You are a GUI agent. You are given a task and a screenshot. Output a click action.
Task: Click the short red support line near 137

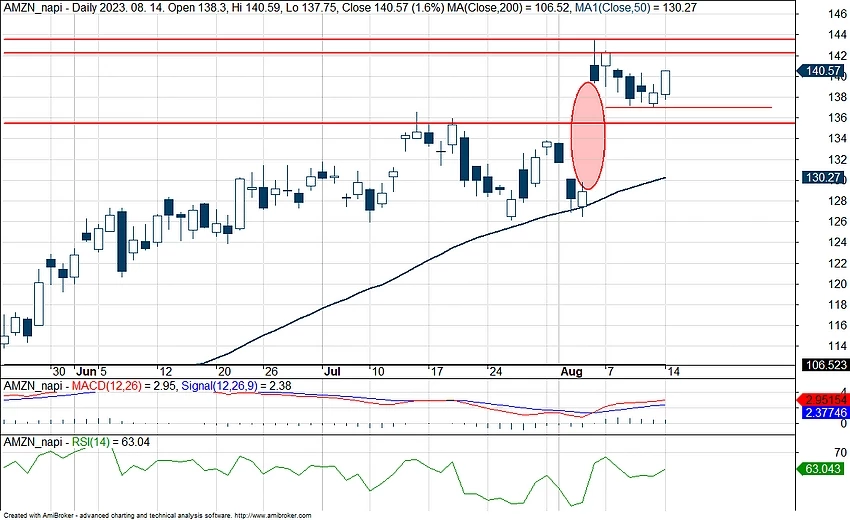688,107
